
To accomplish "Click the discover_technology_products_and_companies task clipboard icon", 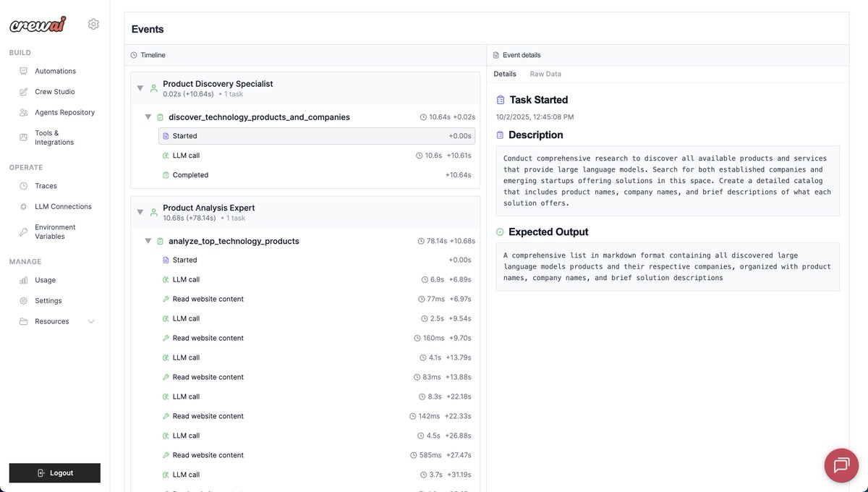I will click(160, 117).
